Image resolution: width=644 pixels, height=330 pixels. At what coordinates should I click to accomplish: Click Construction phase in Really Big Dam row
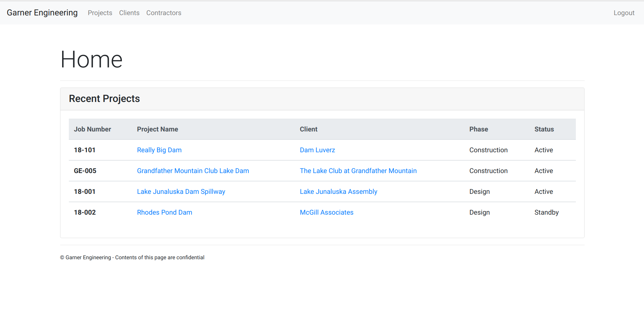[x=489, y=150]
